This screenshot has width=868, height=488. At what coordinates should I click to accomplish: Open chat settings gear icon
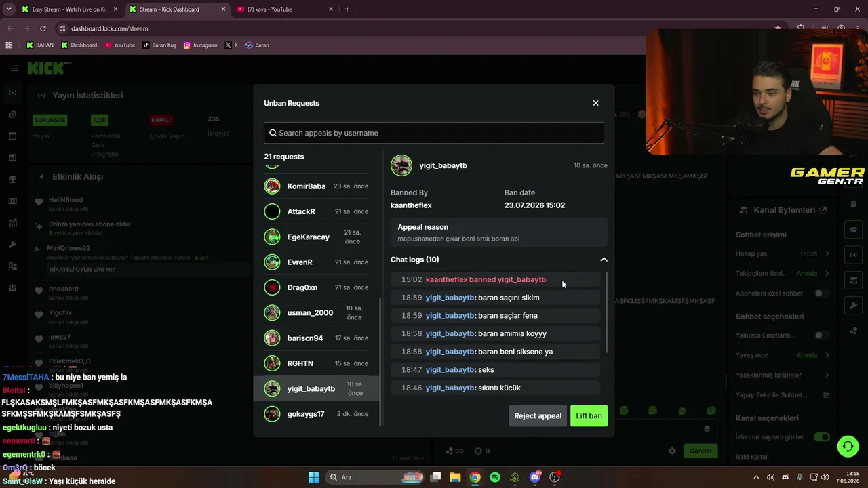672,451
